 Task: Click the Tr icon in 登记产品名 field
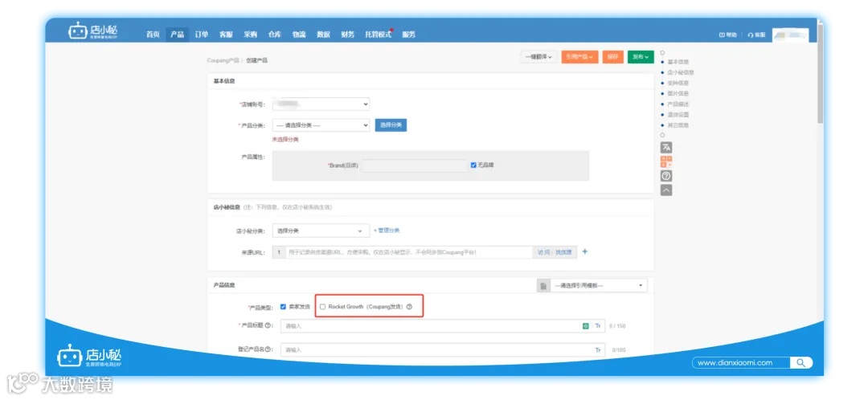[598, 349]
